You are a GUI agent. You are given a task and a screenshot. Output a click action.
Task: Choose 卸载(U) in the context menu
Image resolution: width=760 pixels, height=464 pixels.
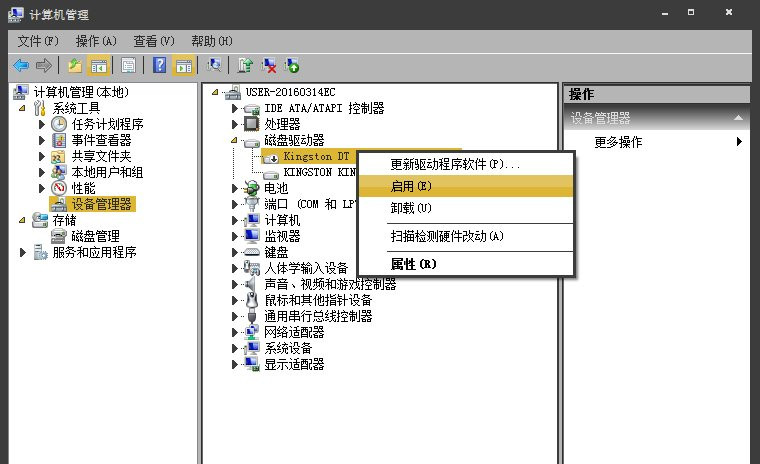[x=466, y=208]
